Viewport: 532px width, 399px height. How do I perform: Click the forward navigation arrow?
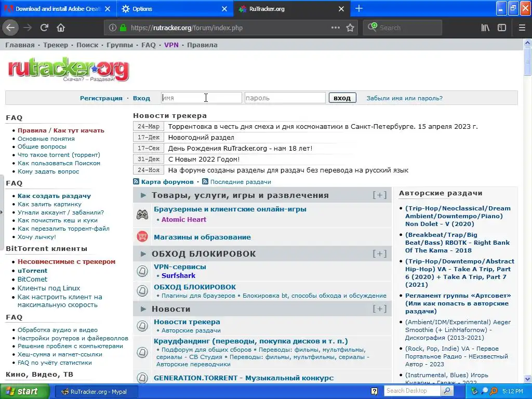click(x=28, y=28)
